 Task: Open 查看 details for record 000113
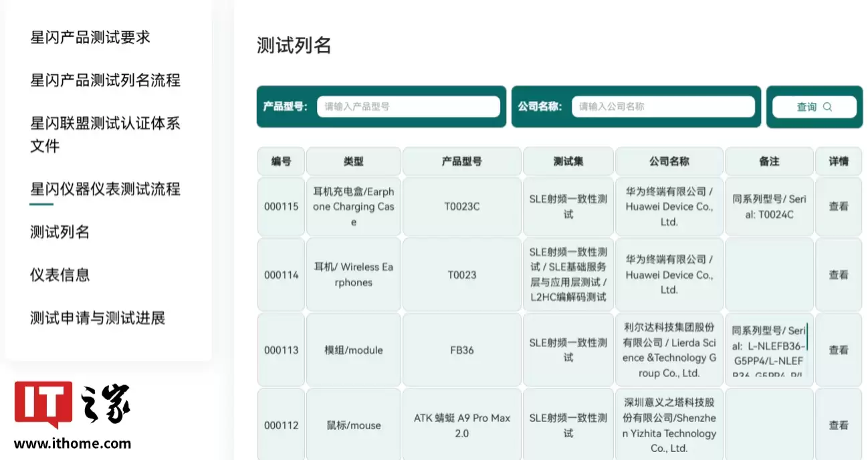[x=838, y=349]
